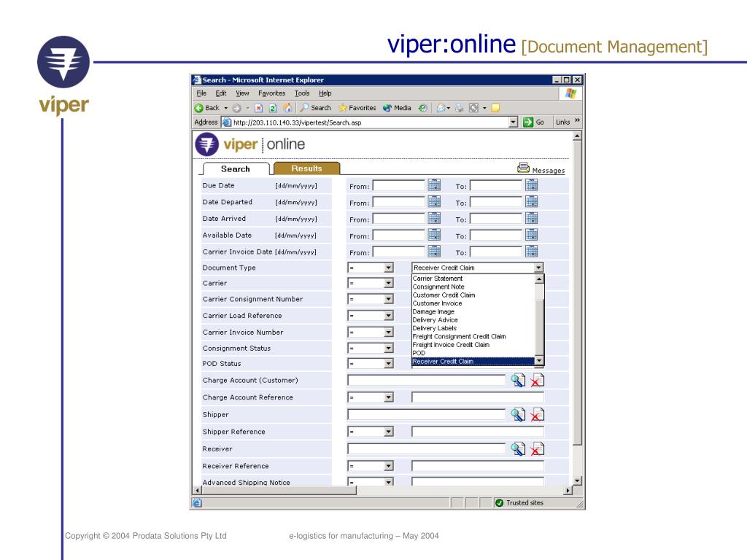Click Mail toolbar icon

pyautogui.click(x=441, y=108)
